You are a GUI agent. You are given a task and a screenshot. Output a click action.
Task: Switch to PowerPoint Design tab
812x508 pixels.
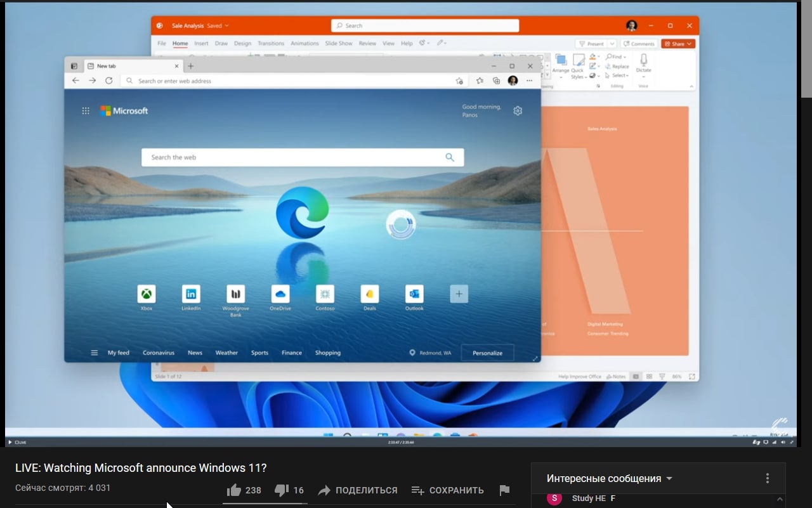tap(242, 44)
